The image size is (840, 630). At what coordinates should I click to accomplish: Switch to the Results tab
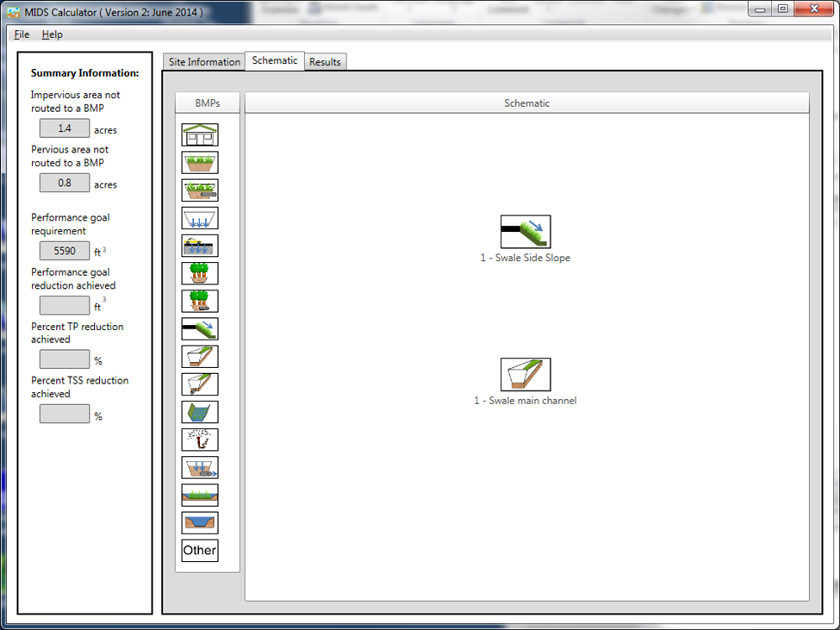325,62
